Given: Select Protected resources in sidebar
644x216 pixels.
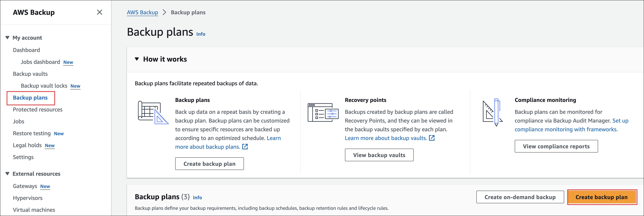Looking at the screenshot, I should 37,109.
